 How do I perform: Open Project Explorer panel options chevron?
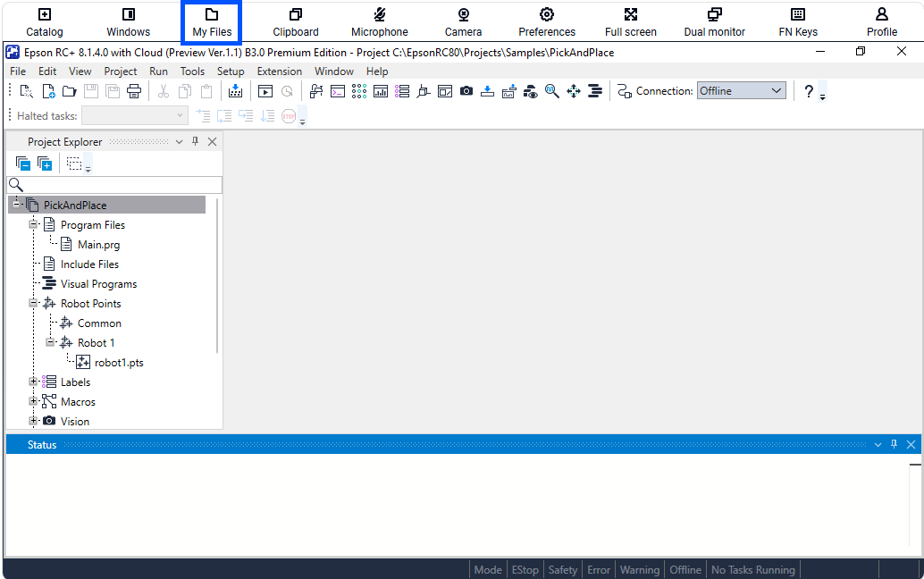(179, 142)
